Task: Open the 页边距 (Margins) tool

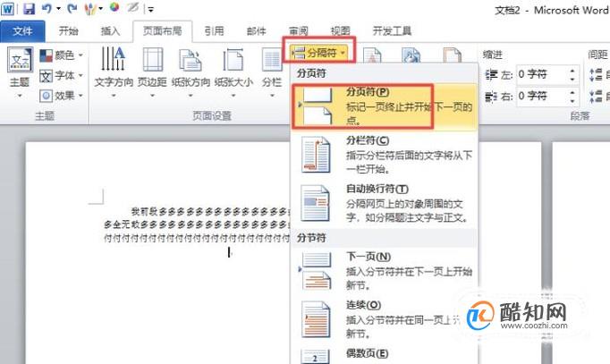Action: click(x=152, y=72)
